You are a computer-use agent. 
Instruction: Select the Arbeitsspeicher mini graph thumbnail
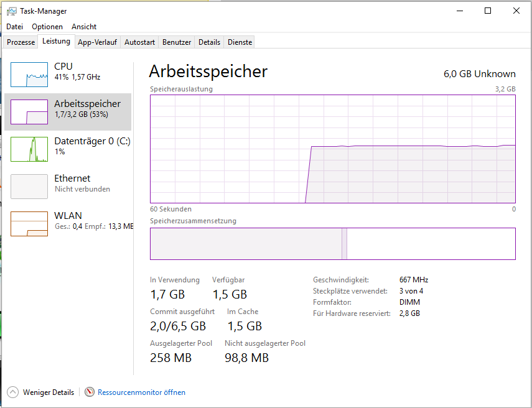pos(29,112)
